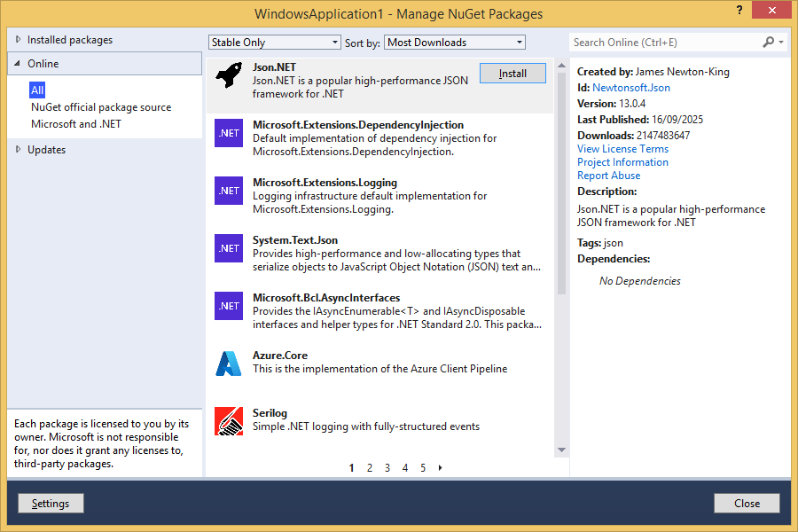Click the Azure.Core package icon

229,364
